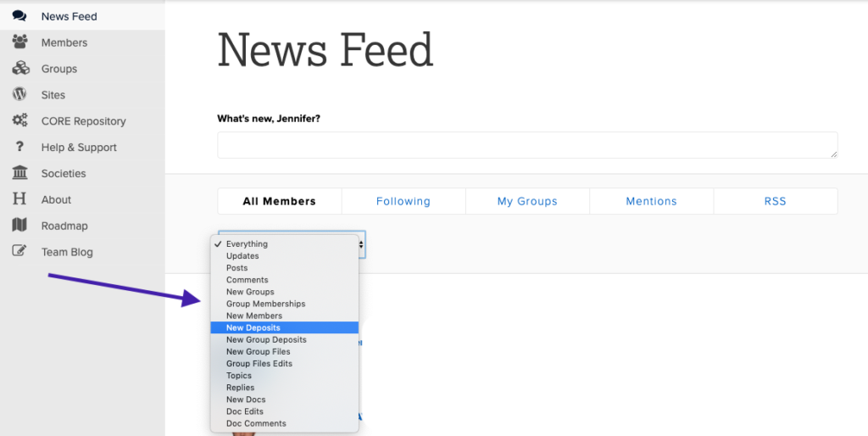This screenshot has height=436, width=868.
Task: Click the Members people icon
Action: pyautogui.click(x=20, y=42)
